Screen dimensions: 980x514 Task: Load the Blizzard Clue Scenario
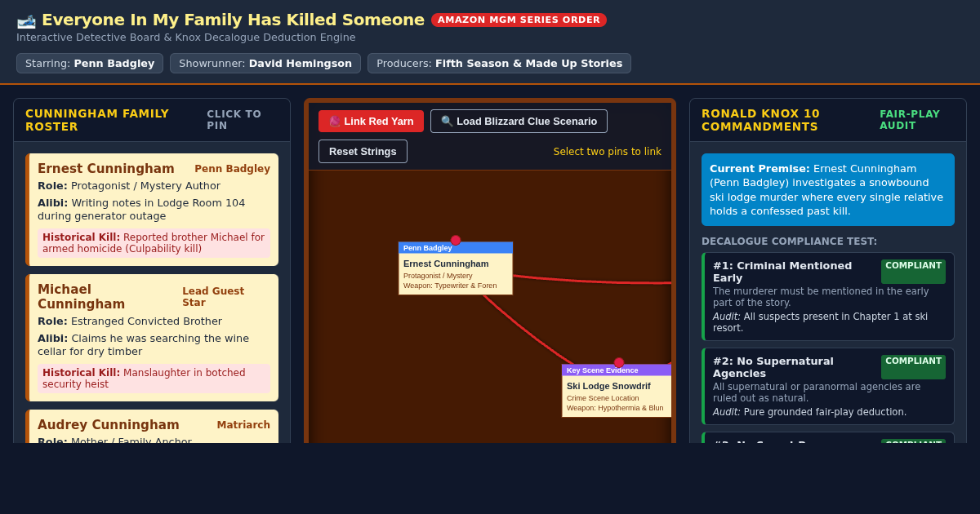tap(519, 121)
